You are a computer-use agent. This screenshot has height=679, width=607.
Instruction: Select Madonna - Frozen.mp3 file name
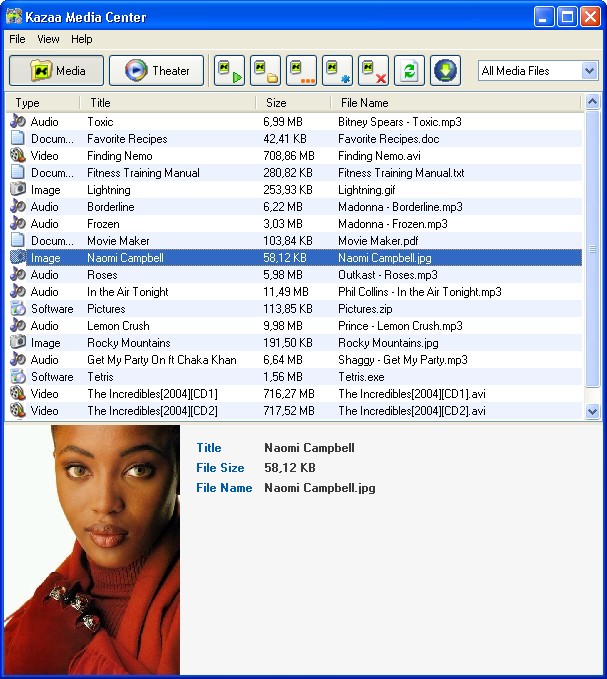(393, 224)
